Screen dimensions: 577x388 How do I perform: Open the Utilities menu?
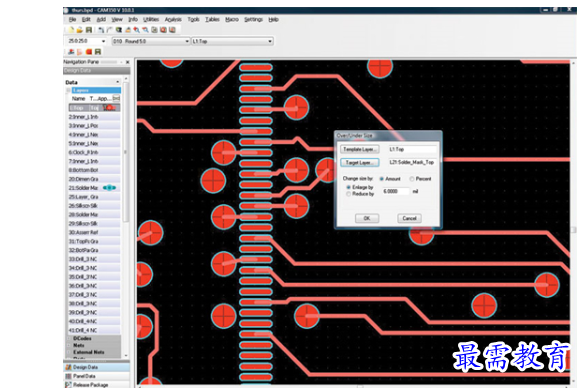[151, 20]
